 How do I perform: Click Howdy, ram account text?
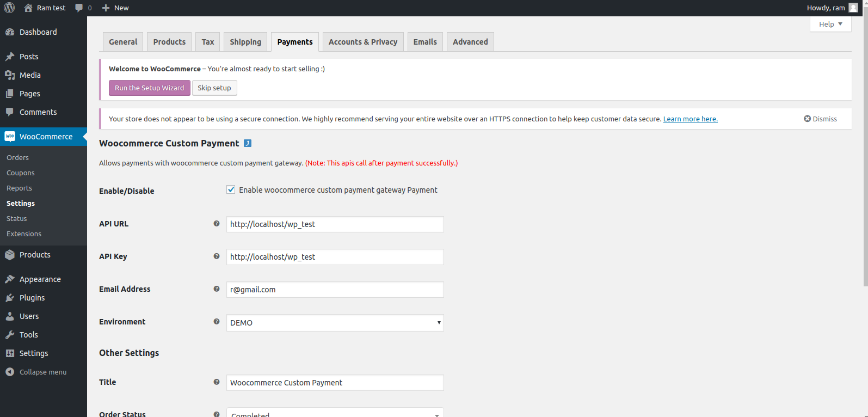coord(826,8)
